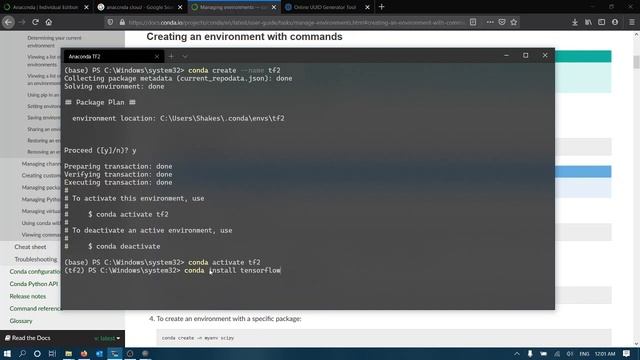This screenshot has width=640, height=360.
Task: Open Conda configuration sidebar link
Action: 35,271
